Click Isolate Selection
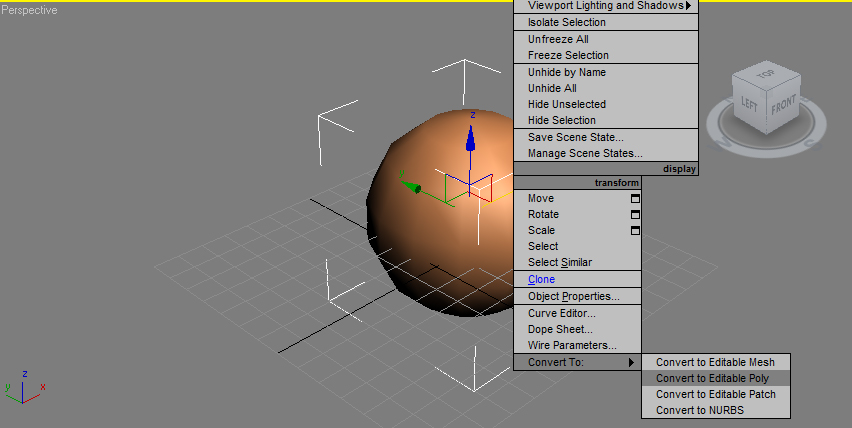852x428 pixels. tap(566, 22)
